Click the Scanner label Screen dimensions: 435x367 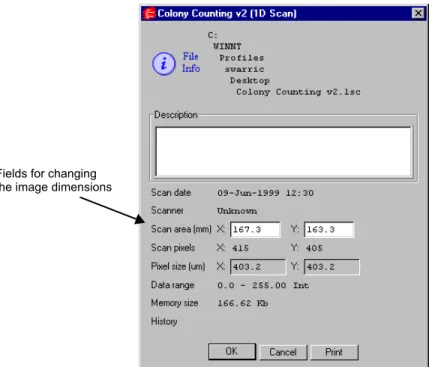(x=167, y=211)
